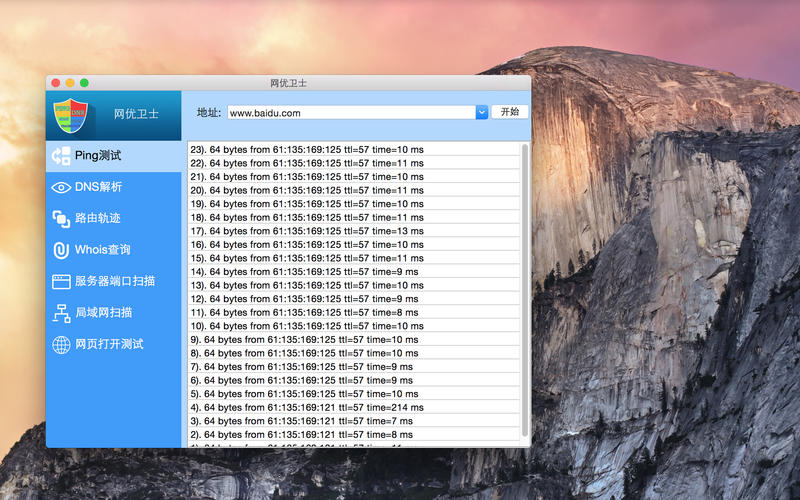
Task: Open the 网页打开测试 tab label
Action: (109, 344)
